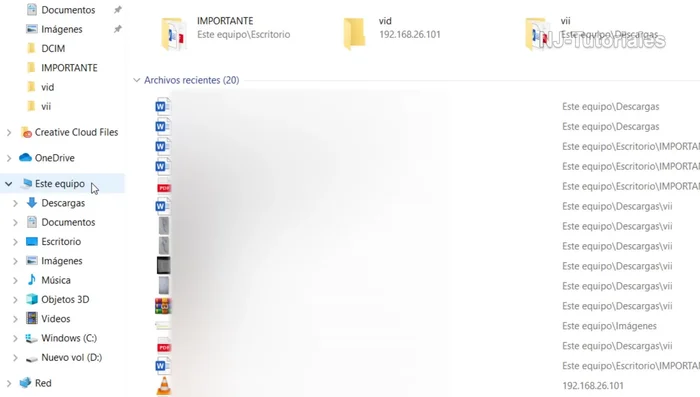Expand the Nuevo vol (D:) node
The width and height of the screenshot is (700, 397).
coord(15,358)
